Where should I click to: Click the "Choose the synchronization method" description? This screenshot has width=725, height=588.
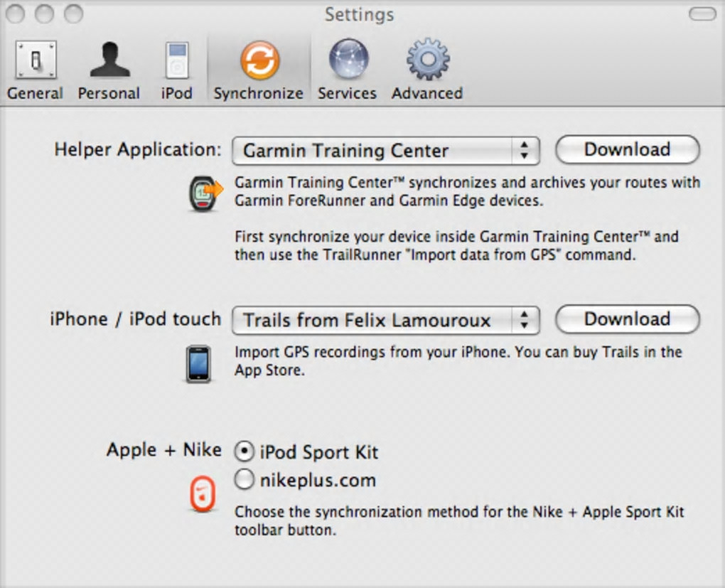click(x=459, y=520)
